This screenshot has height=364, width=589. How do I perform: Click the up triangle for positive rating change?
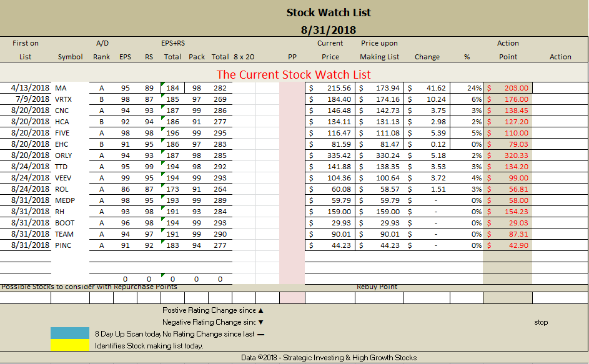[260, 310]
